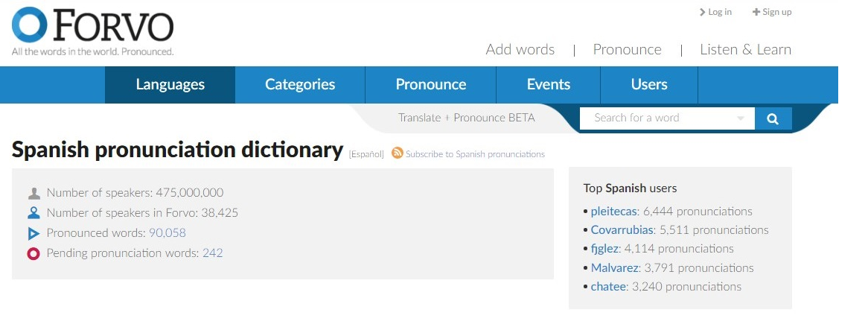The image size is (868, 333).
Task: Click the orange RSS feed icon
Action: [x=398, y=153]
